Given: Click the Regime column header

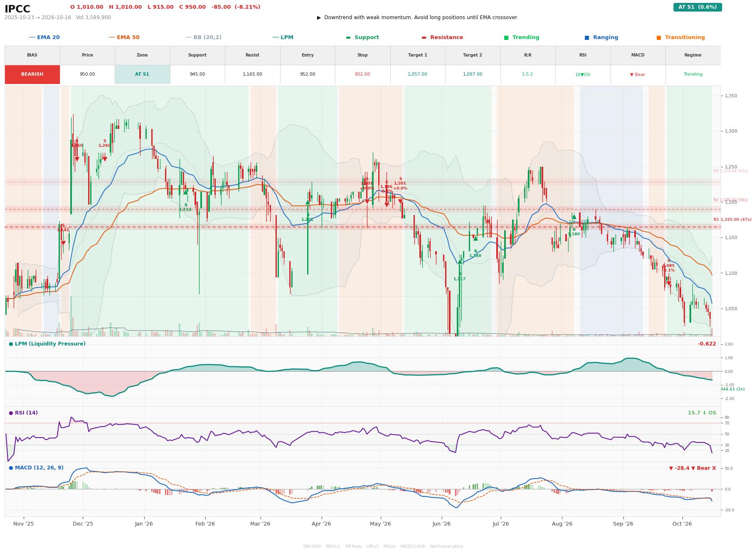Looking at the screenshot, I should [x=693, y=55].
